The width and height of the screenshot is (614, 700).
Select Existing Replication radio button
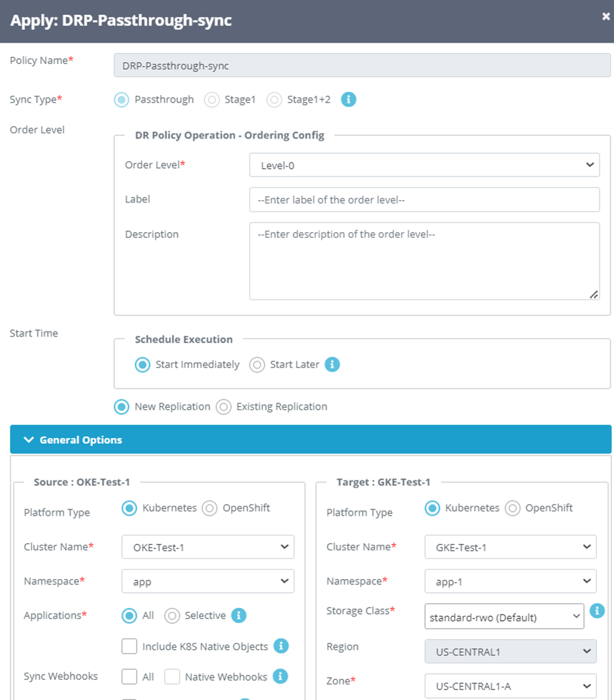click(223, 407)
